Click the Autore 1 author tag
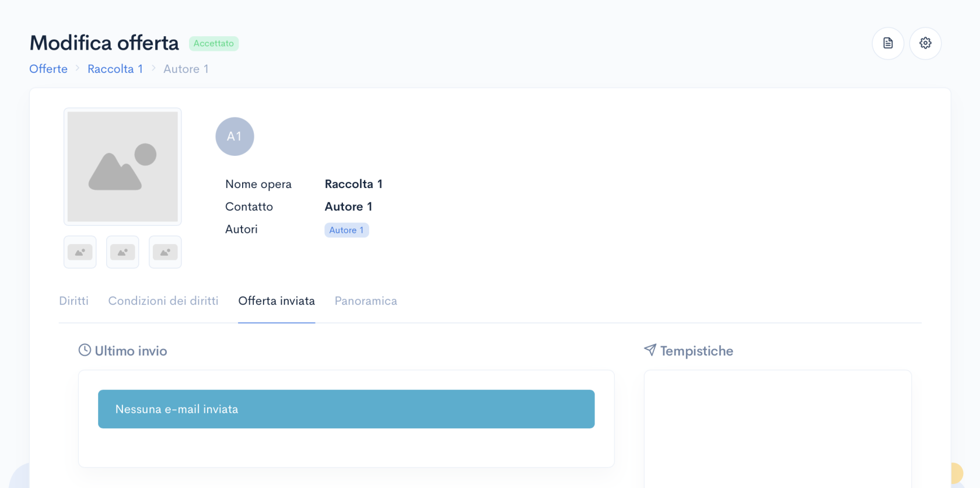Image resolution: width=980 pixels, height=488 pixels. tap(346, 230)
